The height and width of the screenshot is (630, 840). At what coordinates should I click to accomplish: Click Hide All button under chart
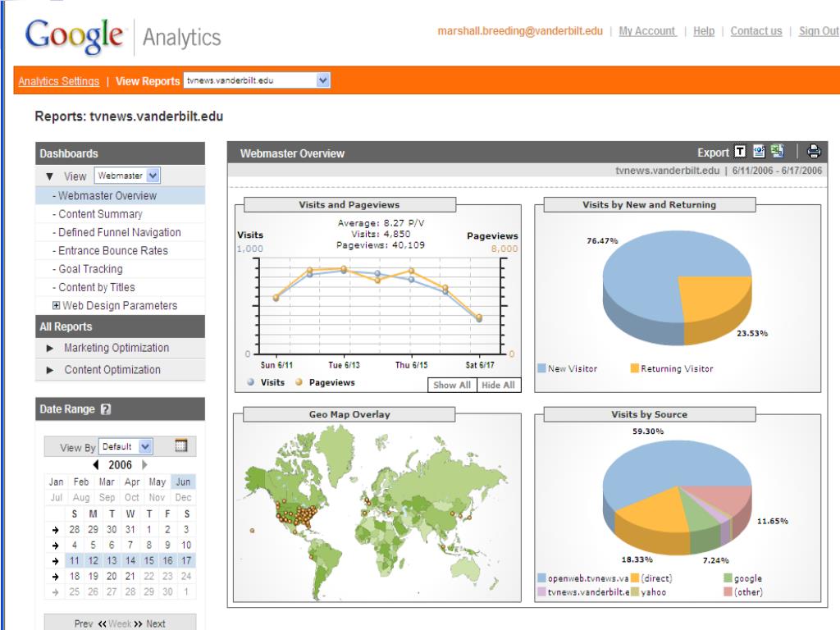498,385
